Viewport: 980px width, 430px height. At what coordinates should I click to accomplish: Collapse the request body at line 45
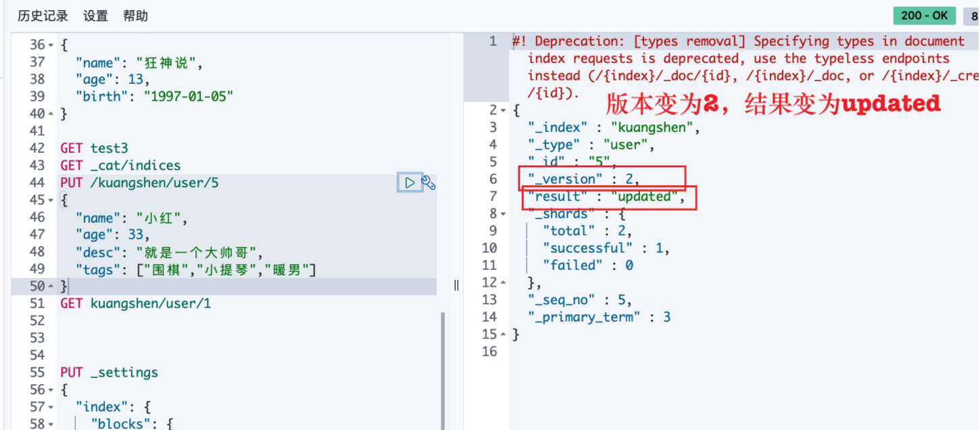(x=52, y=201)
